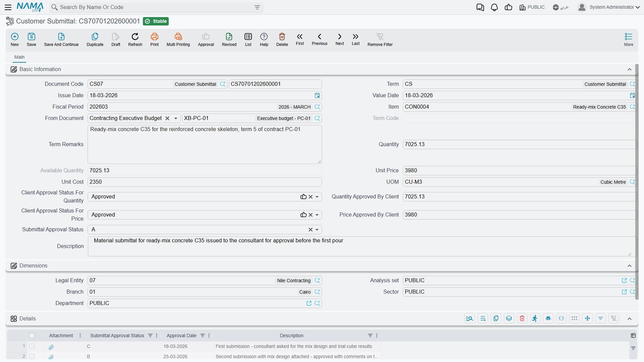Click the thumbs-up icon in header

(508, 7)
